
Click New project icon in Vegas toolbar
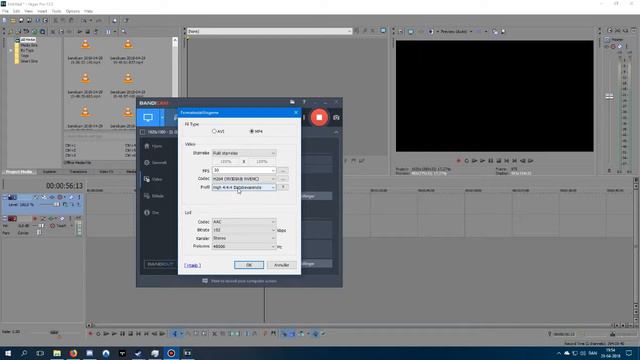coord(5,20)
